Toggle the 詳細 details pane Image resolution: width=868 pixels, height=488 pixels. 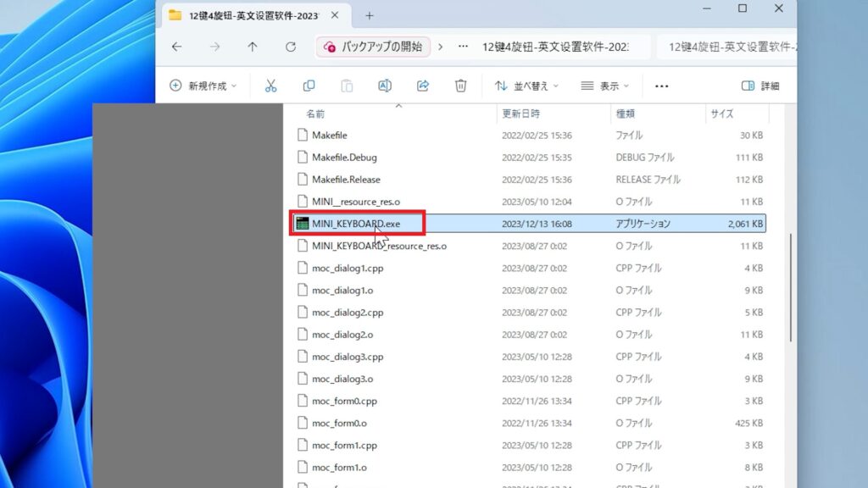pyautogui.click(x=760, y=86)
